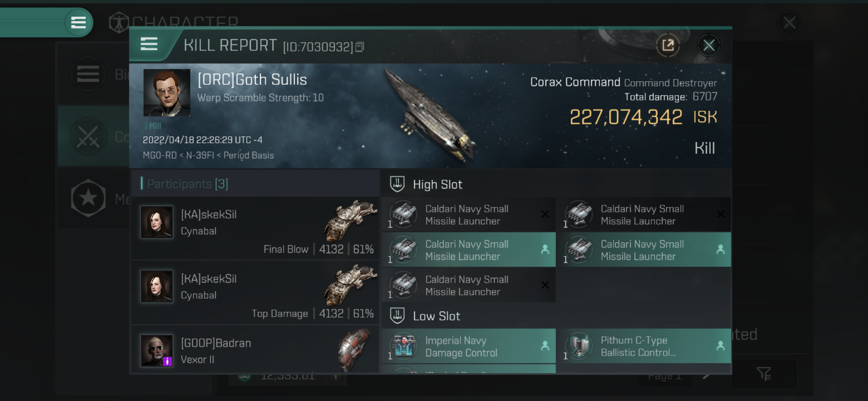Click the shield Low Slot icon
This screenshot has width=868, height=401.
point(398,316)
